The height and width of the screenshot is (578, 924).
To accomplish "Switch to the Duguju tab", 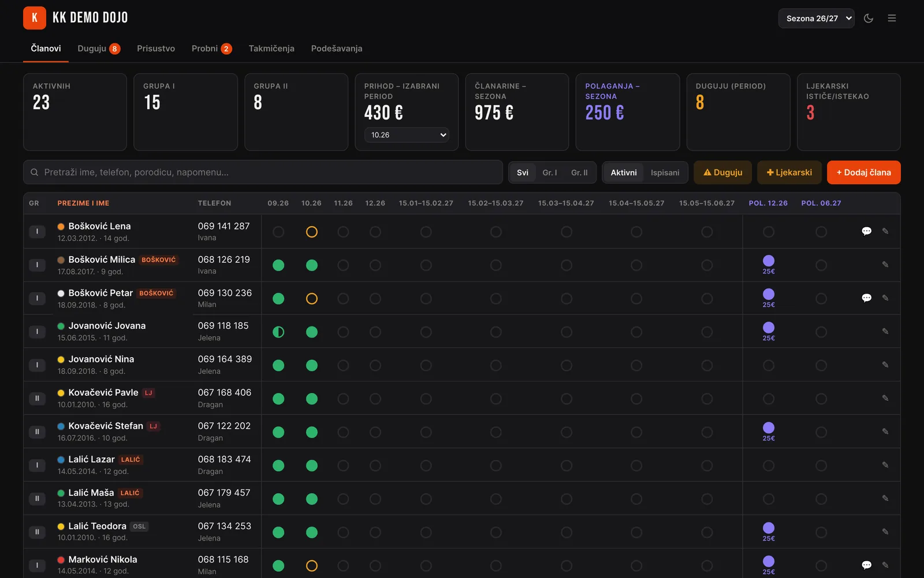I will point(99,49).
